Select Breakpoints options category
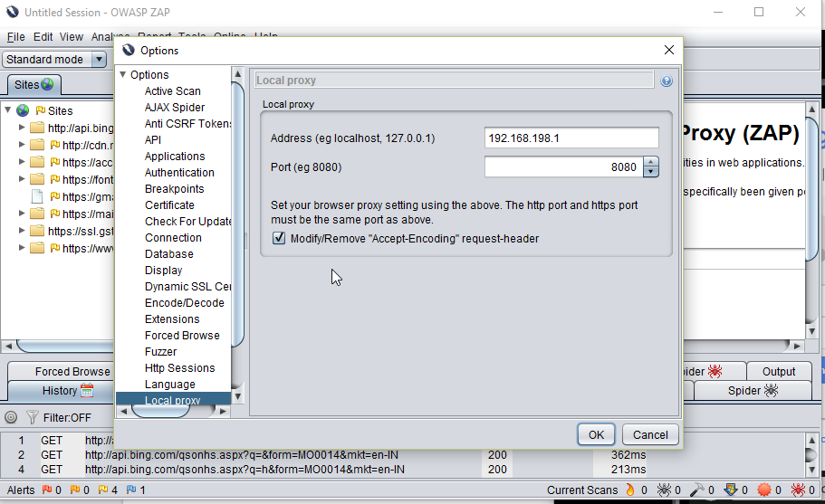This screenshot has height=504, width=825. pyautogui.click(x=174, y=189)
